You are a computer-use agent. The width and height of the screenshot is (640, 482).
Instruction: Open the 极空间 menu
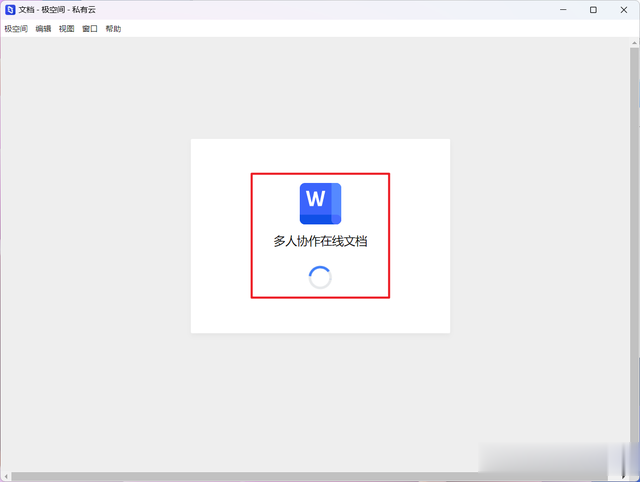click(16, 29)
